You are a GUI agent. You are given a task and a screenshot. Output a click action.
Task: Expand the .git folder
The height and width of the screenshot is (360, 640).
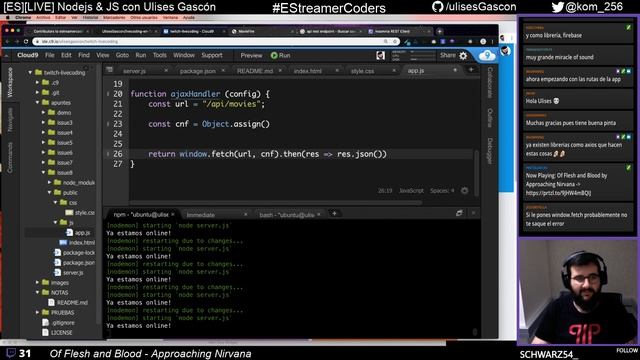[37, 93]
